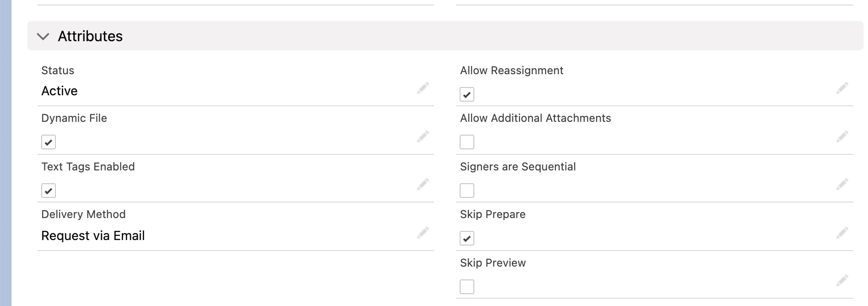Image resolution: width=868 pixels, height=306 pixels.
Task: Collapse the Attributes section chevron
Action: click(x=43, y=37)
